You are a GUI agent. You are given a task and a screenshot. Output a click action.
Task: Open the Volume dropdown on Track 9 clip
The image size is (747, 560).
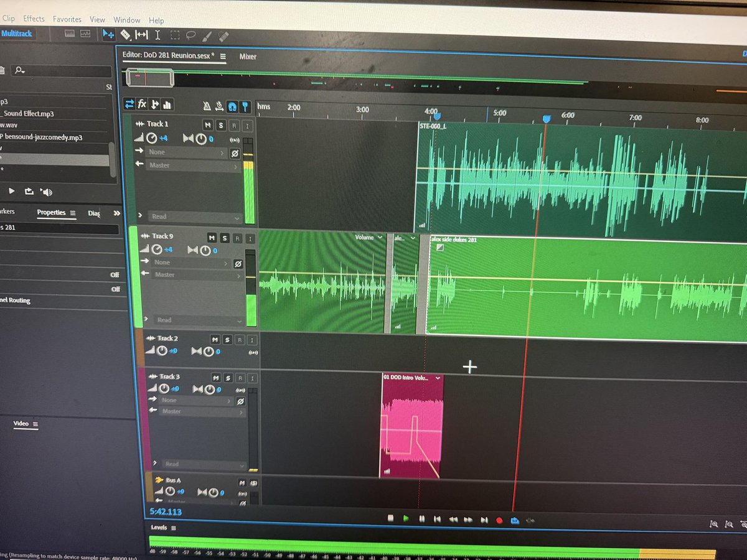[x=369, y=238]
